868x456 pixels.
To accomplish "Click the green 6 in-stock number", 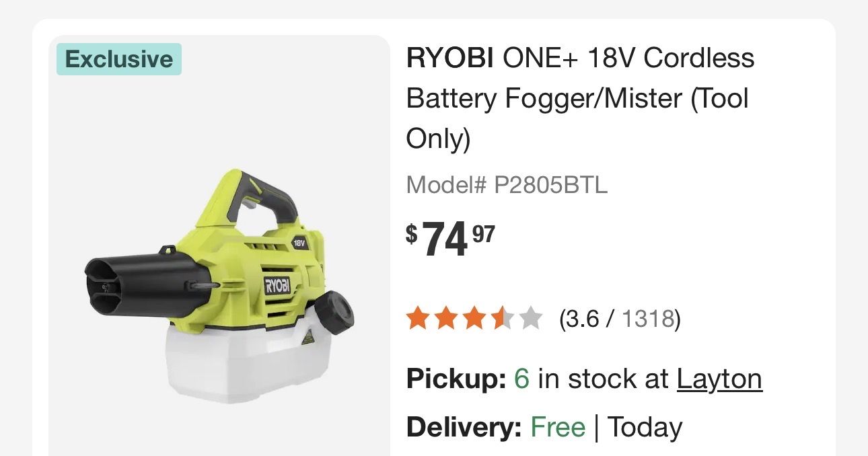I will pyautogui.click(x=521, y=379).
